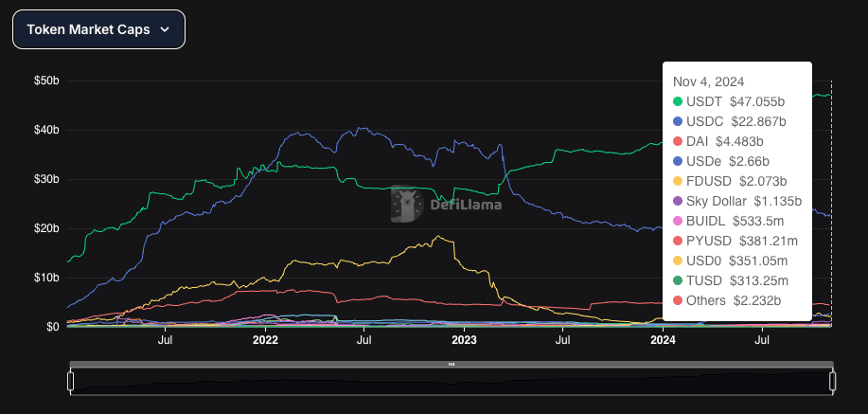Image resolution: width=868 pixels, height=414 pixels.
Task: Click the right handle of time range slider
Action: tap(833, 381)
